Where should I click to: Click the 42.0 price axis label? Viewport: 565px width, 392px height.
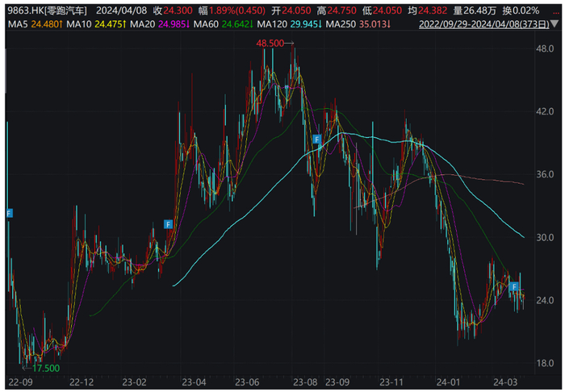pyautogui.click(x=545, y=111)
